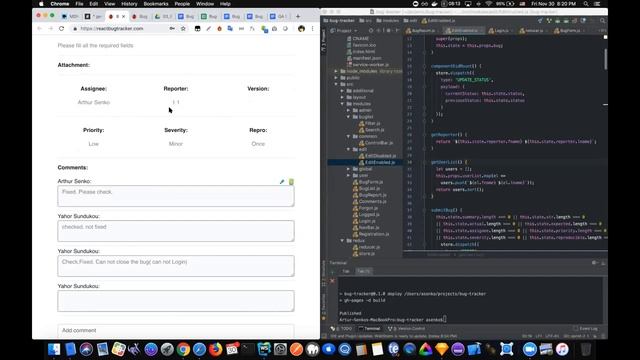Screen dimensions: 640x360
Task: Go back in Chrome browser
Action: point(40,29)
